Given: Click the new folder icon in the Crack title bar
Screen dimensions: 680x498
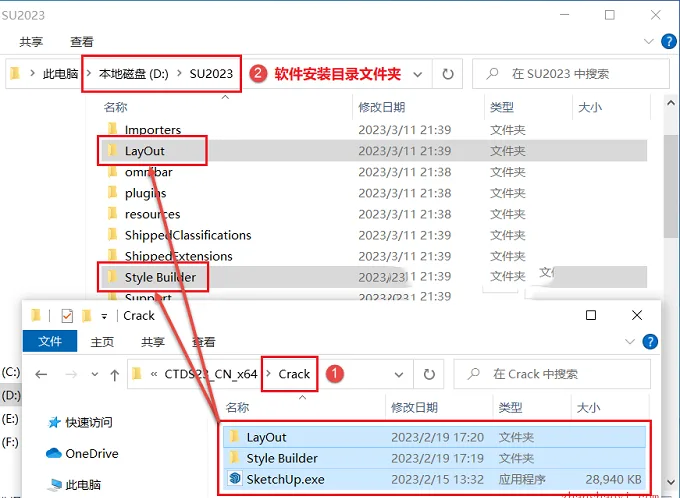Looking at the screenshot, I should [87, 315].
